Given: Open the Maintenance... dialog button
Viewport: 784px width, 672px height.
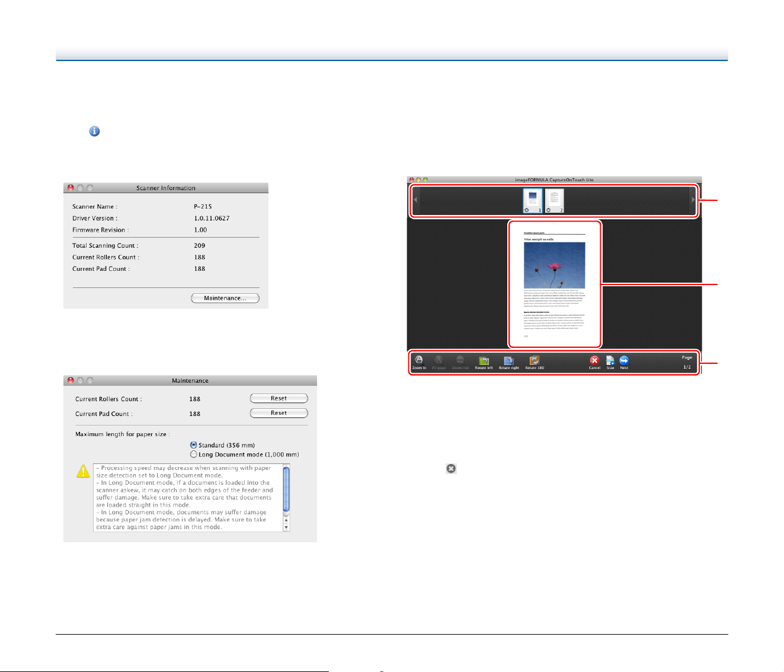Looking at the screenshot, I should (225, 298).
